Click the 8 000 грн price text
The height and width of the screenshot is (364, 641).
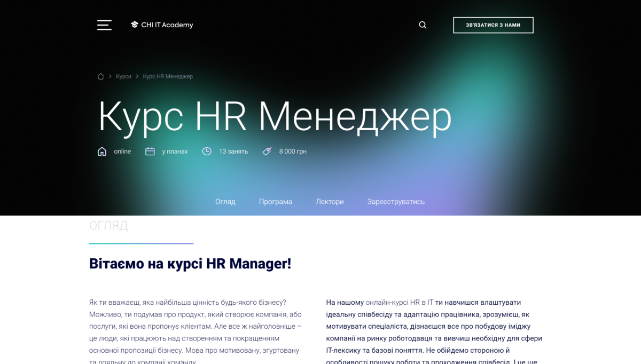coord(293,152)
